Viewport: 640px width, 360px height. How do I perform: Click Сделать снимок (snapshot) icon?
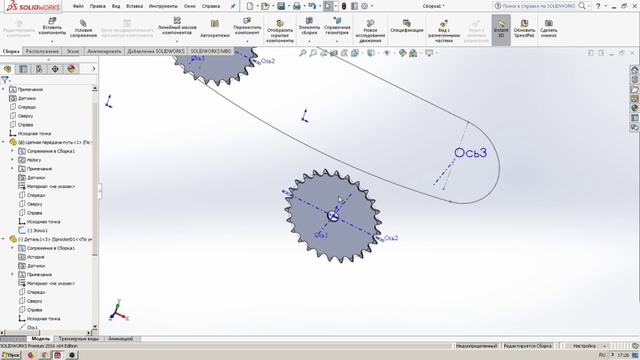tap(549, 29)
